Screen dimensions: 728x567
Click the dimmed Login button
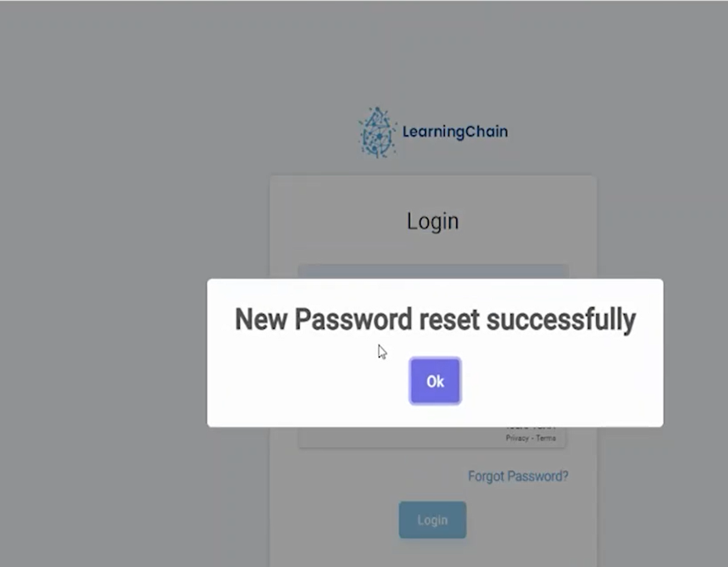click(432, 520)
